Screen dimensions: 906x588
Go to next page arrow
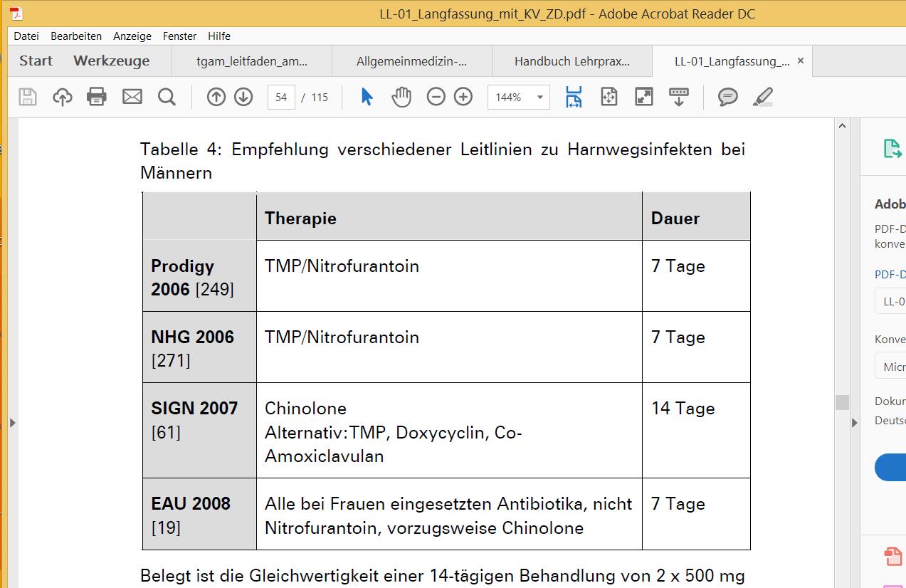click(243, 97)
